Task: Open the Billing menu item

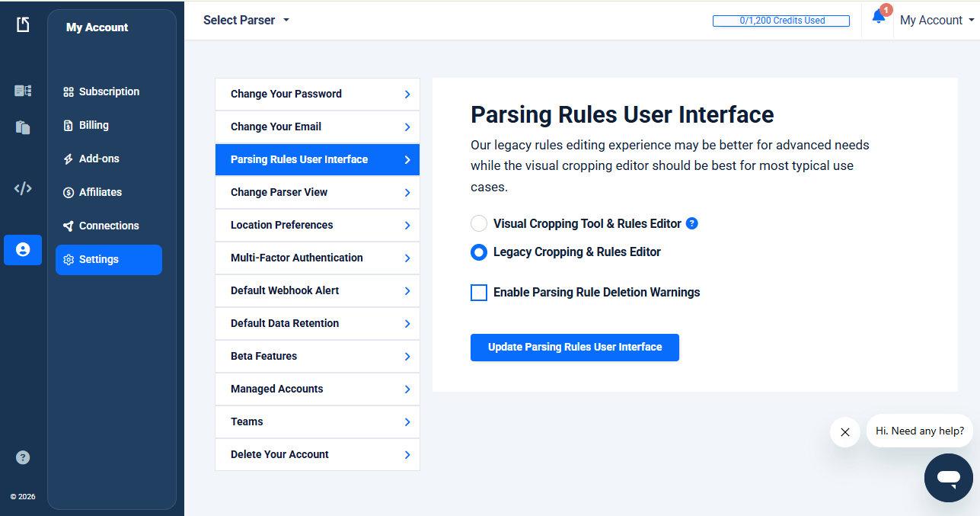Action: pyautogui.click(x=94, y=125)
